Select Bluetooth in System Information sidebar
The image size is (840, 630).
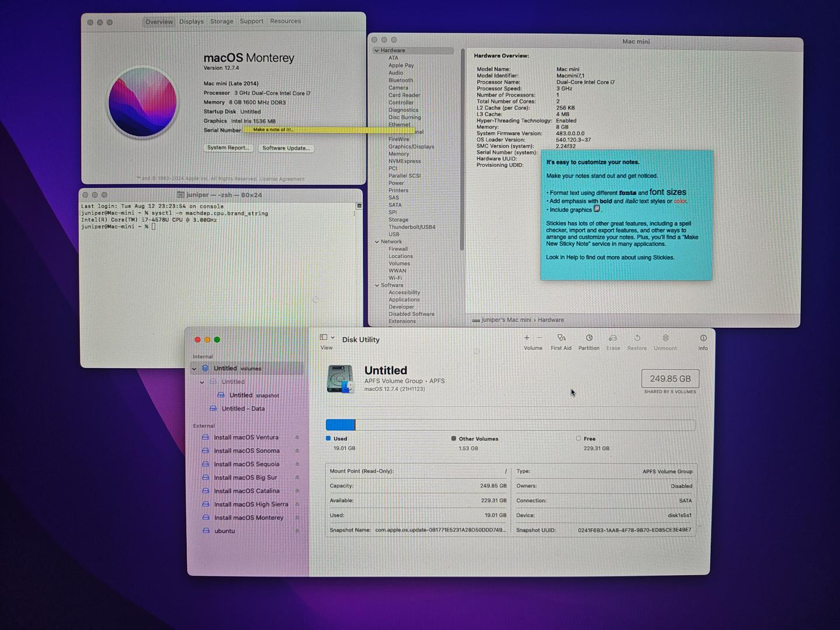[401, 80]
